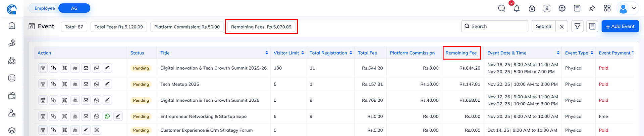Click the settings gear icon
This screenshot has width=644, height=136.
tap(562, 8)
